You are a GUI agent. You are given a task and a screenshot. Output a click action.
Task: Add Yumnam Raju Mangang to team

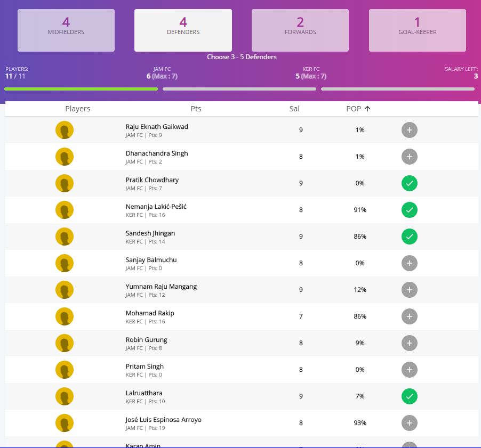pyautogui.click(x=409, y=290)
